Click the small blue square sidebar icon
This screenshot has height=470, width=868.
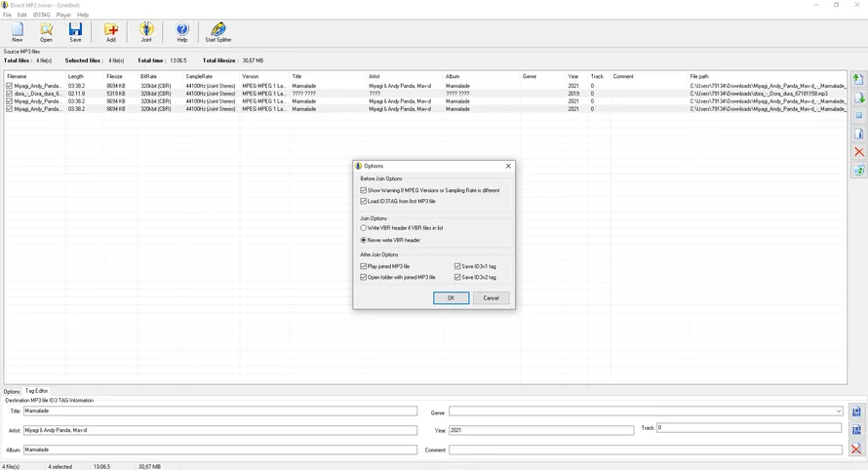(x=859, y=116)
